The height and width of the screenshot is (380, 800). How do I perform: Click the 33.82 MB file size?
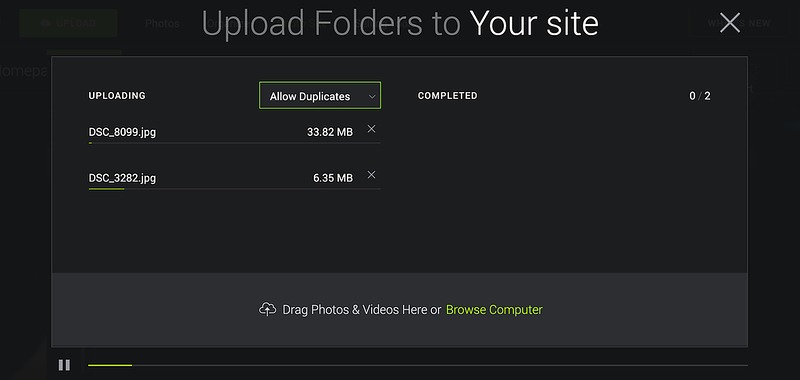330,132
